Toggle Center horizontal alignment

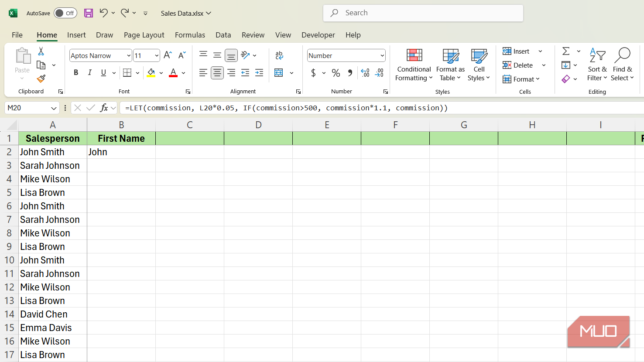217,73
